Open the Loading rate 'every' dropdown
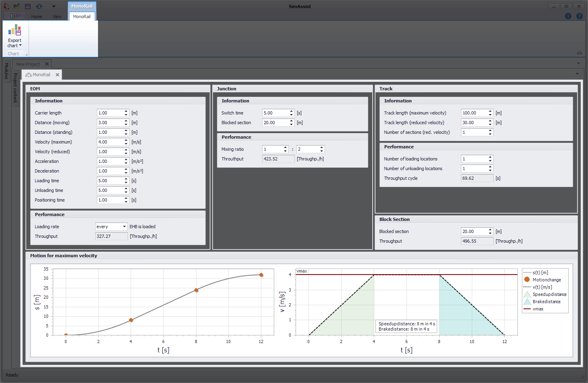 click(x=124, y=227)
